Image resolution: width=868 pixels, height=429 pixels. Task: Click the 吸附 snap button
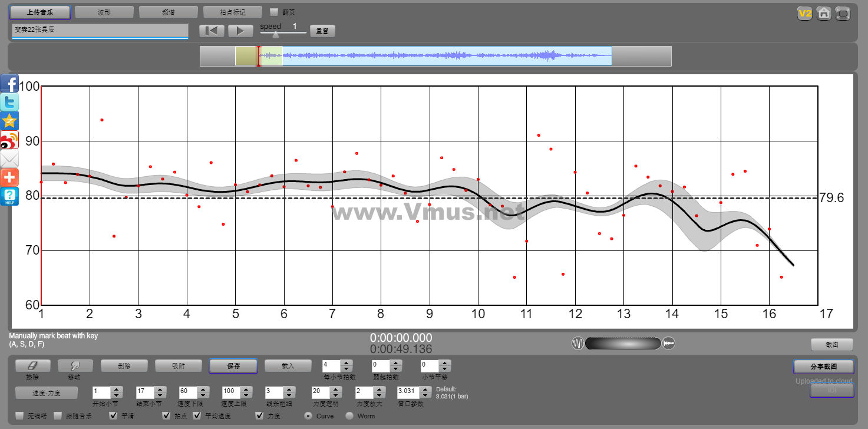(x=179, y=366)
